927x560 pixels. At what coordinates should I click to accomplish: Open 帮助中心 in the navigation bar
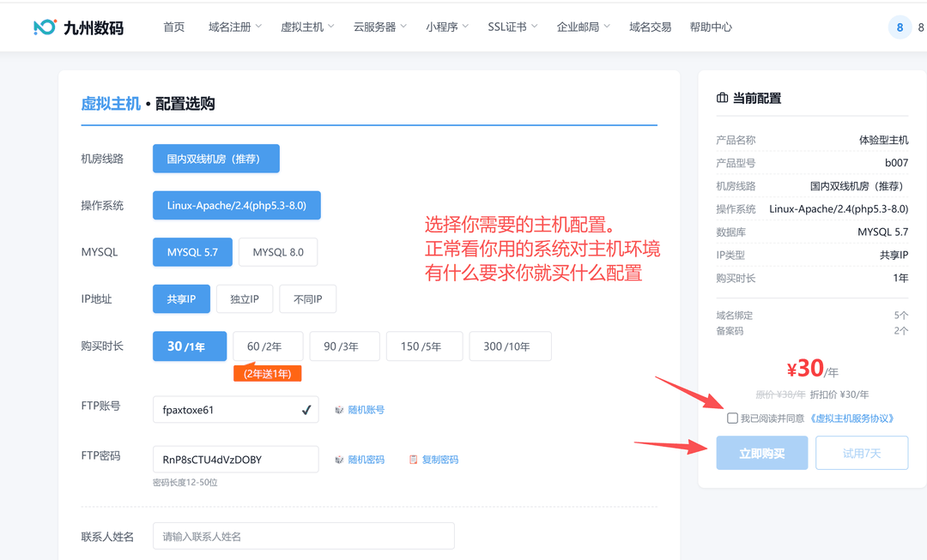(x=711, y=27)
